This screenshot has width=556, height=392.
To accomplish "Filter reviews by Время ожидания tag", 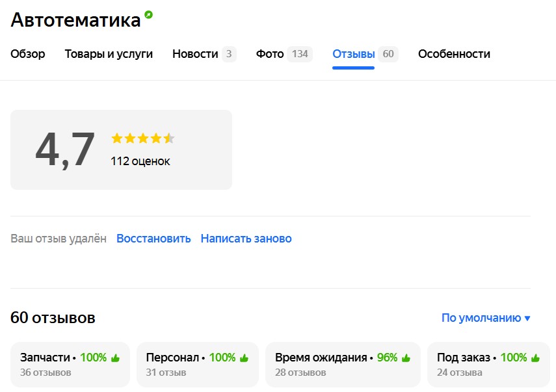I will 342,365.
